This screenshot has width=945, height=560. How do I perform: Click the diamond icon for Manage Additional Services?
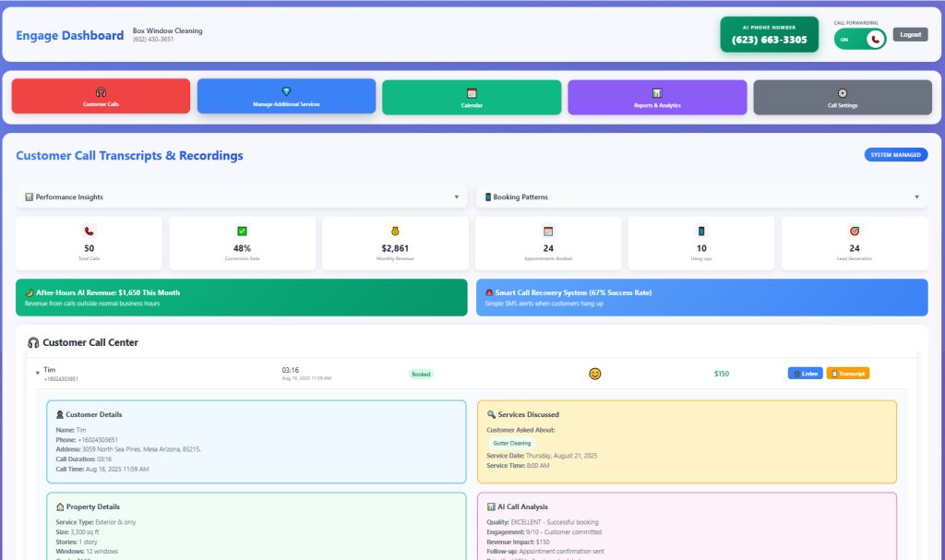tap(286, 91)
